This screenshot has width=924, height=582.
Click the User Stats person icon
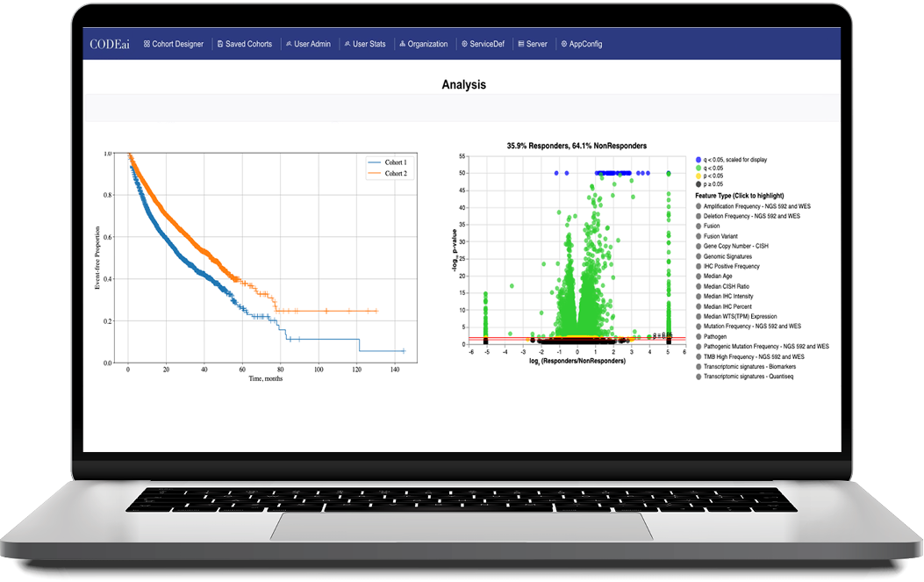click(x=348, y=44)
